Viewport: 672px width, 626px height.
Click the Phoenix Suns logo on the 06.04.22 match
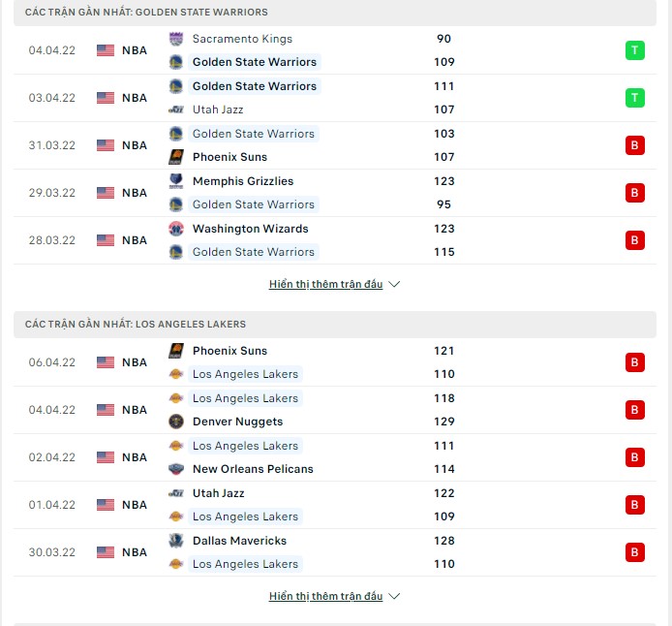[x=175, y=351]
